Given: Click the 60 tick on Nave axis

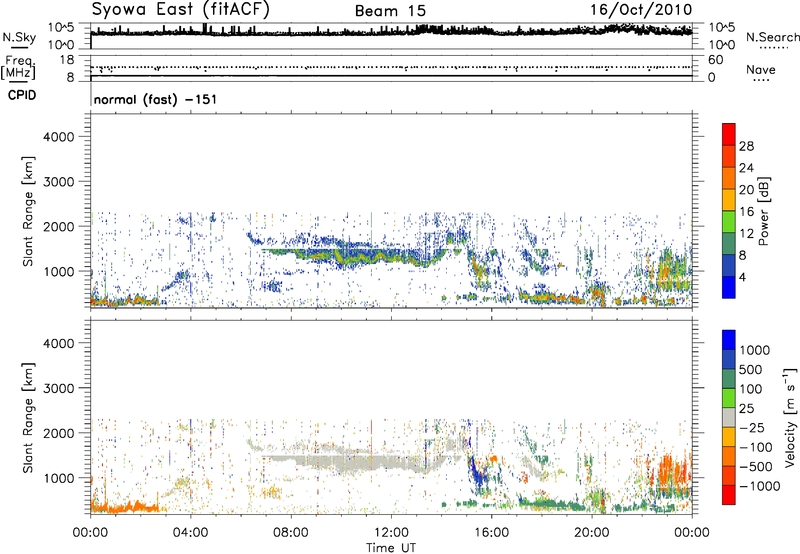Looking at the screenshot, I should pyautogui.click(x=715, y=60).
